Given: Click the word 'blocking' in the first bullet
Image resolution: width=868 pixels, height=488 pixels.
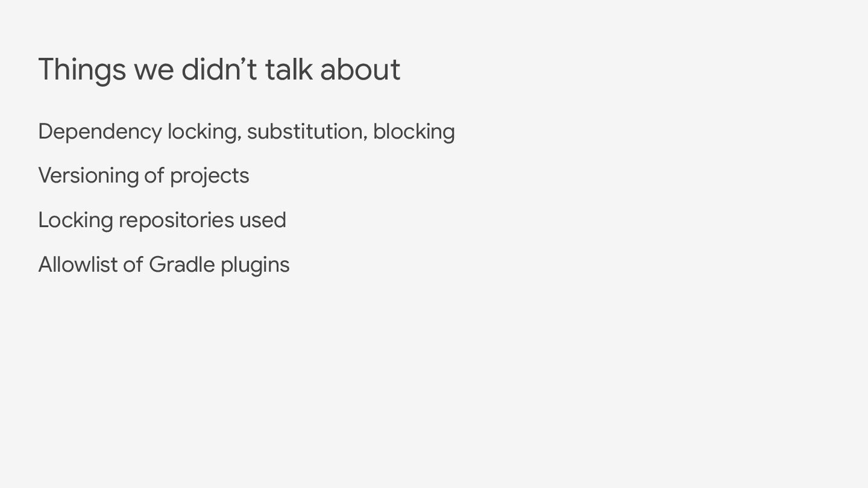Looking at the screenshot, I should 414,132.
